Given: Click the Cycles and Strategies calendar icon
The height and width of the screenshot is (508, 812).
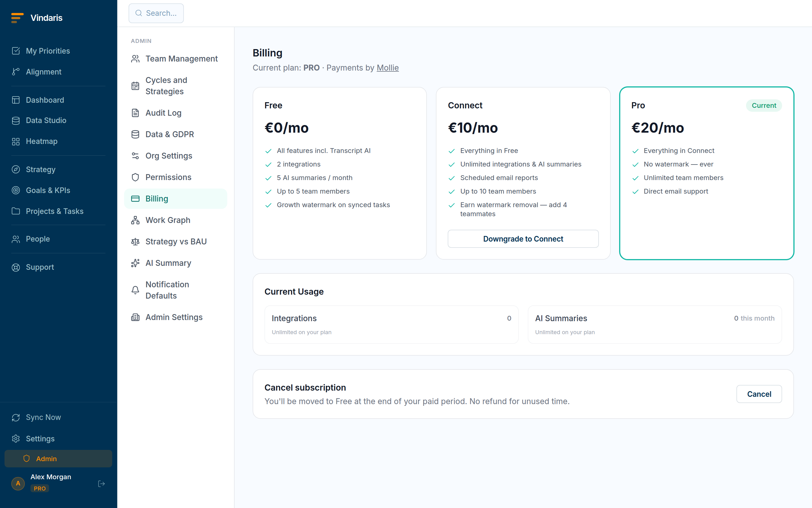Looking at the screenshot, I should [135, 86].
